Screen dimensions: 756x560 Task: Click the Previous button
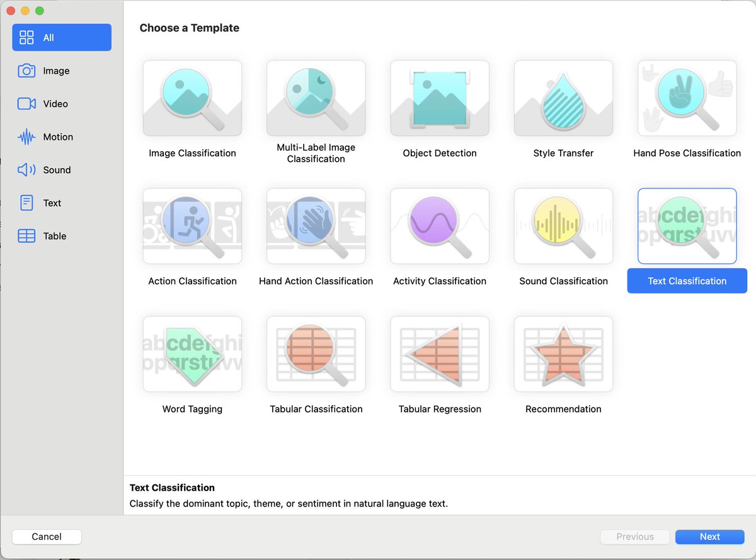tap(634, 537)
